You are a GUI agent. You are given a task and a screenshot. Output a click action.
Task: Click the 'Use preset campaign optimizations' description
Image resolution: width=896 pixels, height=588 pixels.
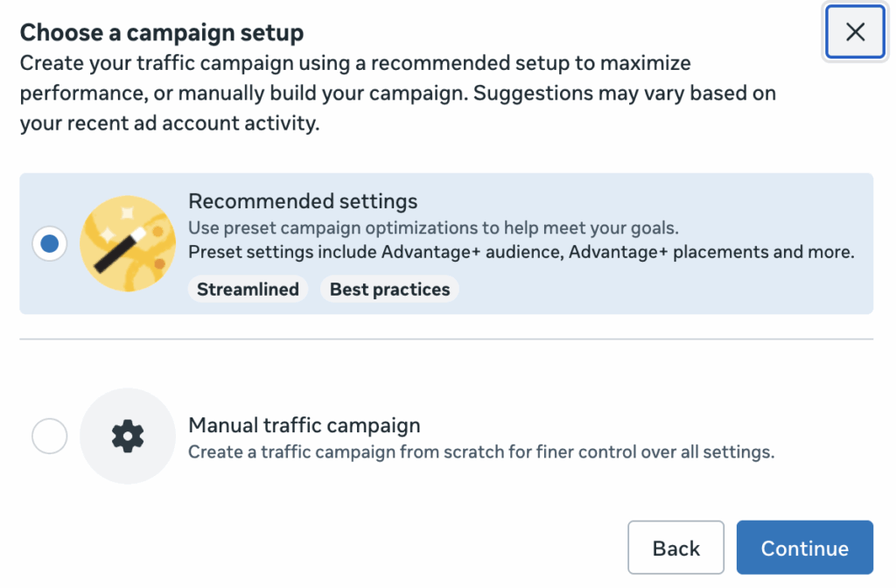(x=434, y=228)
